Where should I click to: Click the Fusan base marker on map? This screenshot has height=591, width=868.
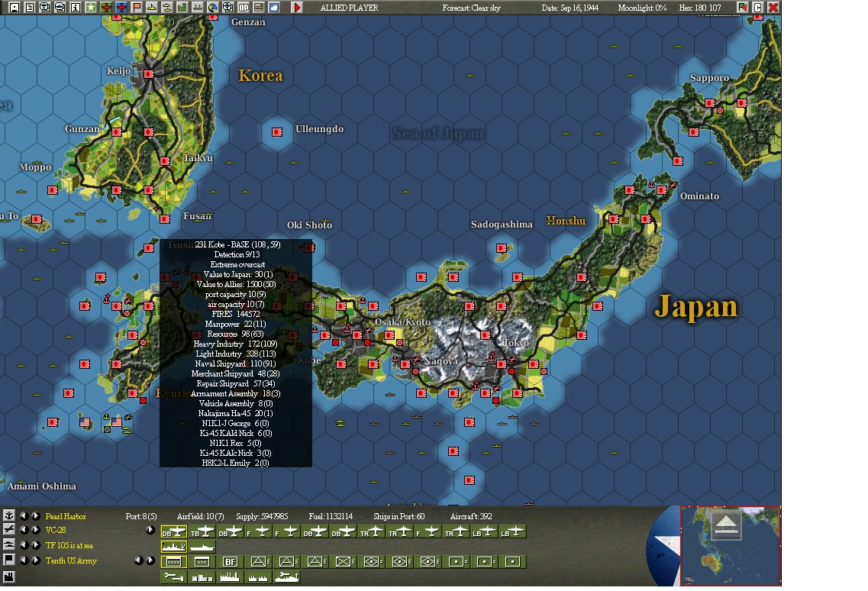[x=164, y=219]
